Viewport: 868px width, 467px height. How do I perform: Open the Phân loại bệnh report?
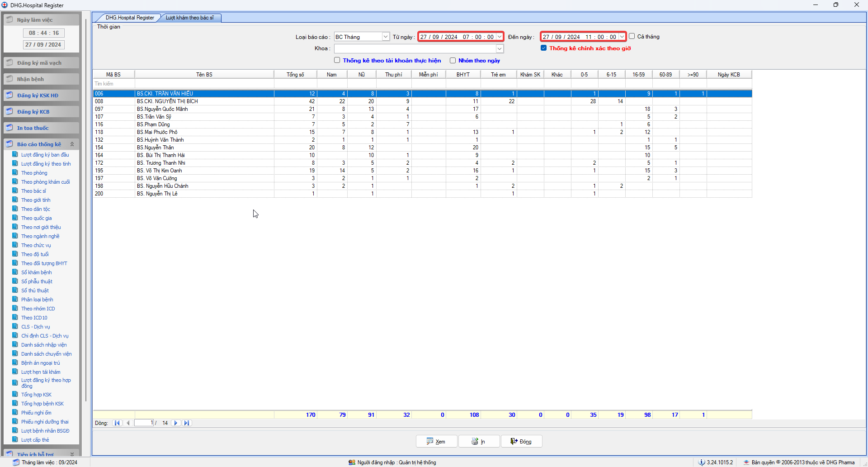37,300
